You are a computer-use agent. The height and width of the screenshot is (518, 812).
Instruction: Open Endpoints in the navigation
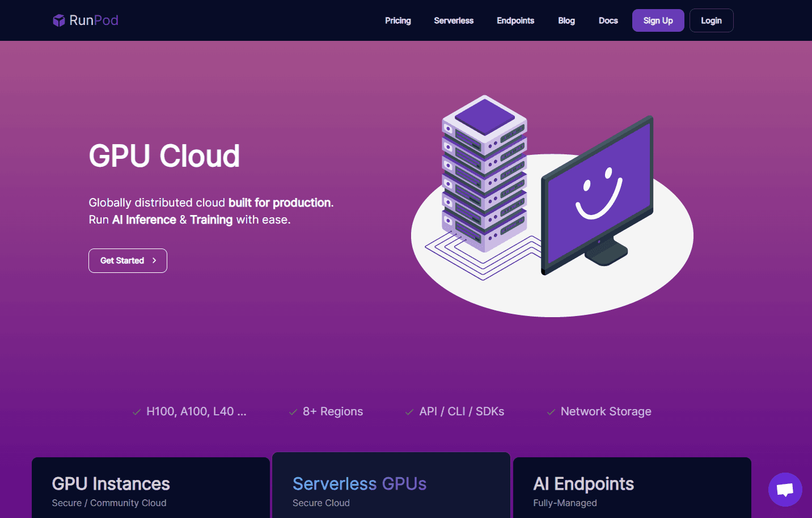(515, 20)
